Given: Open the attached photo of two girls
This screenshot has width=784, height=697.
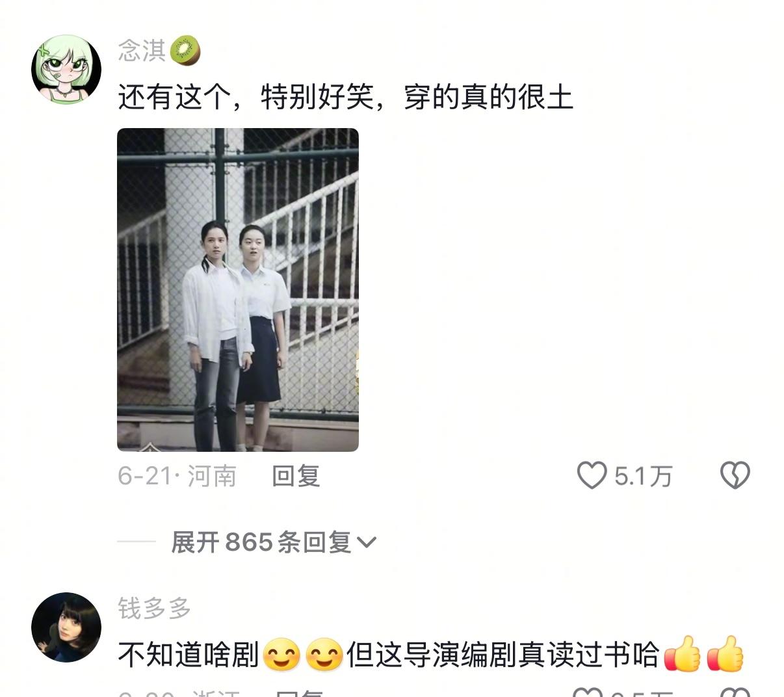Looking at the screenshot, I should 238,290.
